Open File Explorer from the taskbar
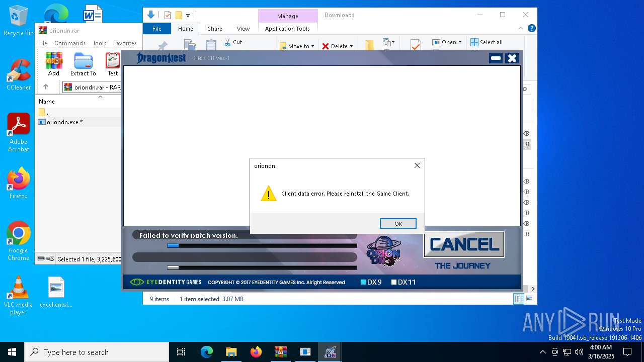 point(231,352)
